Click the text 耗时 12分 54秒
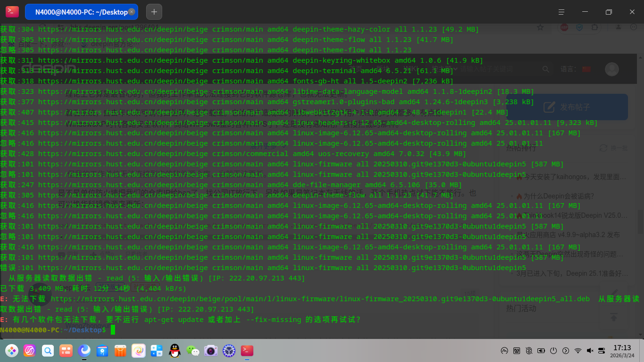The width and height of the screenshot is (644, 362). coord(99,288)
